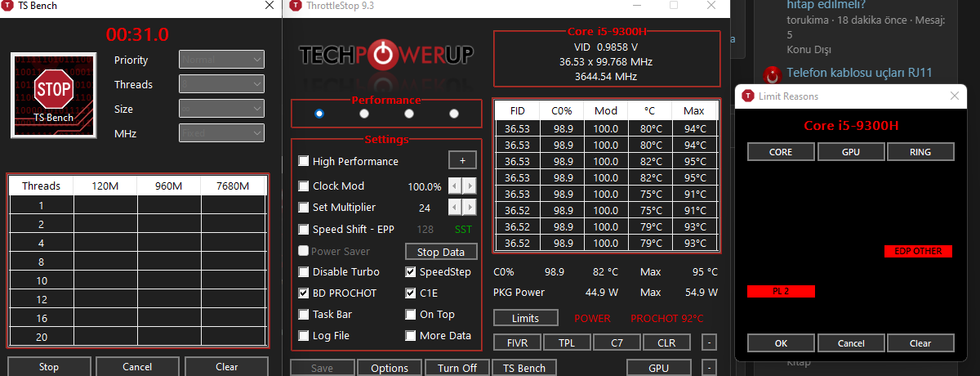Open the FIVR settings button
The height and width of the screenshot is (376, 980).
[518, 342]
